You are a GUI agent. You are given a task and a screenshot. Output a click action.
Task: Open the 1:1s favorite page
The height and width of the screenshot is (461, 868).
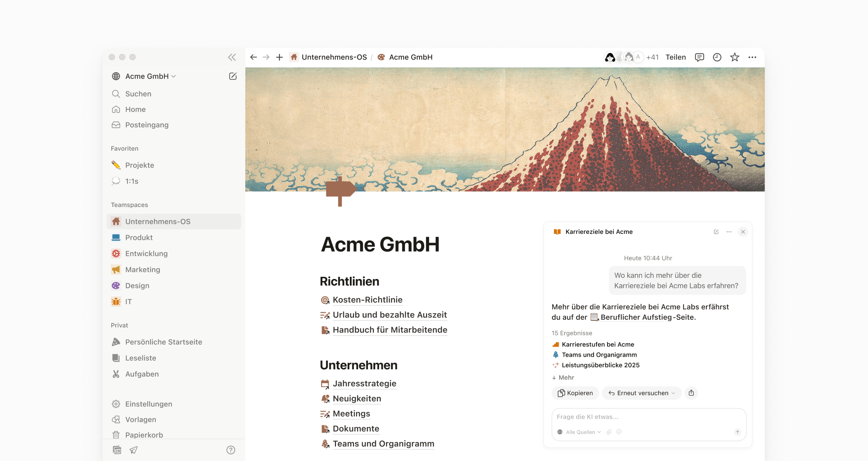174,181
